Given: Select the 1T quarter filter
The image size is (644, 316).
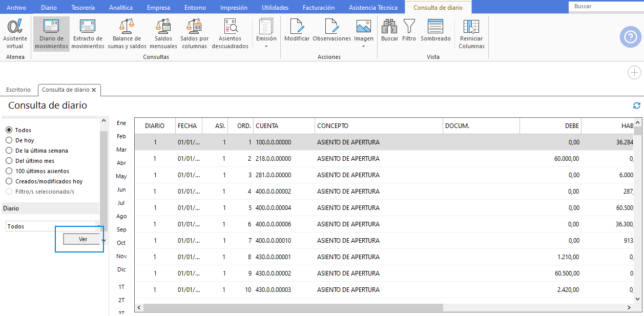Looking at the screenshot, I should click(x=121, y=287).
